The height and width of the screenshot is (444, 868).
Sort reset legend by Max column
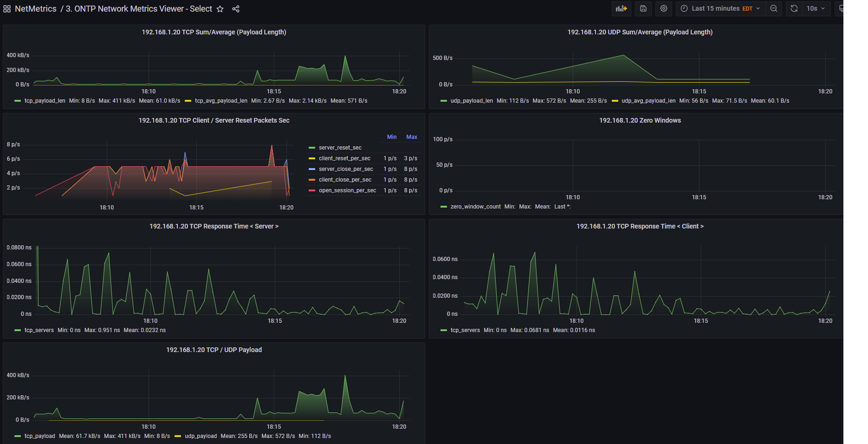tap(412, 137)
